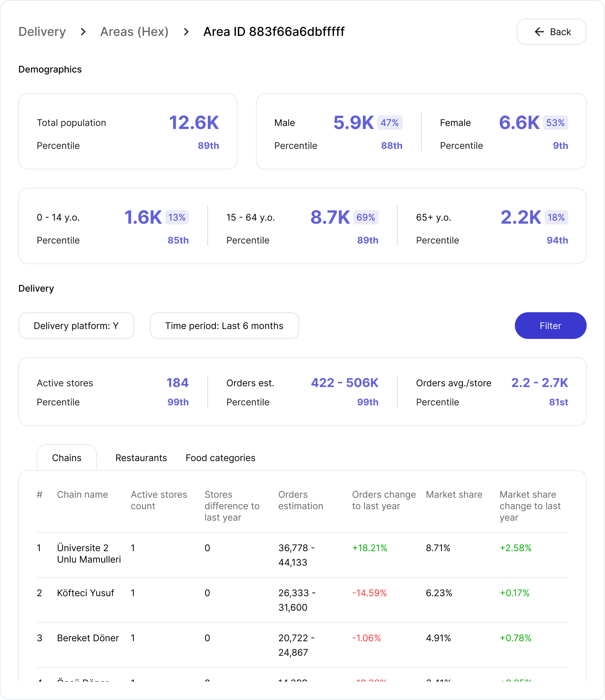This screenshot has height=700, width=605.
Task: Open Time period: Last 6 months selector
Action: [x=224, y=326]
